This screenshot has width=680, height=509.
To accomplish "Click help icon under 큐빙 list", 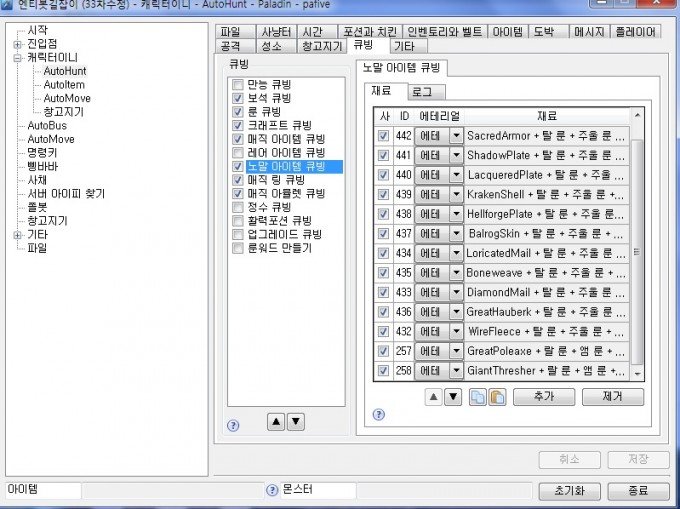I will coord(233,425).
